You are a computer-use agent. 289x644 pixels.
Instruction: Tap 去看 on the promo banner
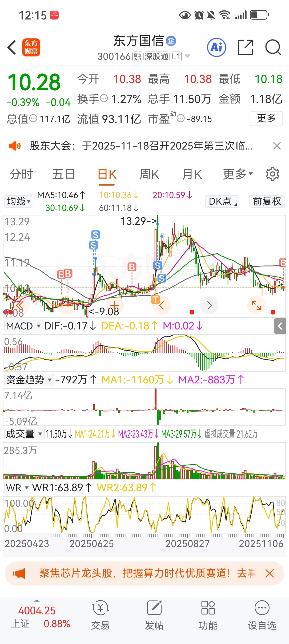pyautogui.click(x=247, y=574)
